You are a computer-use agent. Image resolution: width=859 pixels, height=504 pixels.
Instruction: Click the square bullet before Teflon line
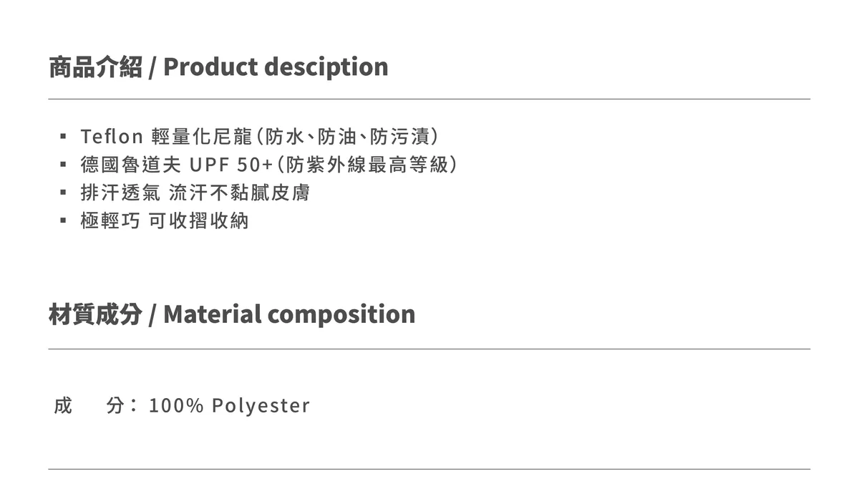(x=63, y=136)
